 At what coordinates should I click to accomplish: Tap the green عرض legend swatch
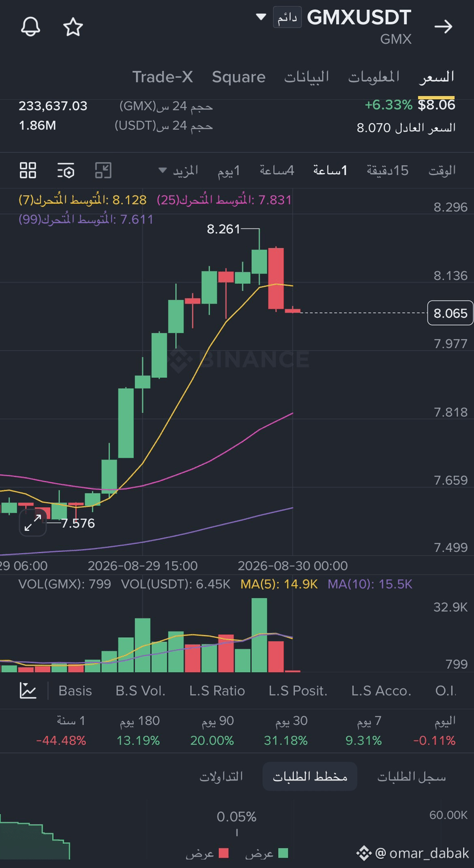[283, 853]
